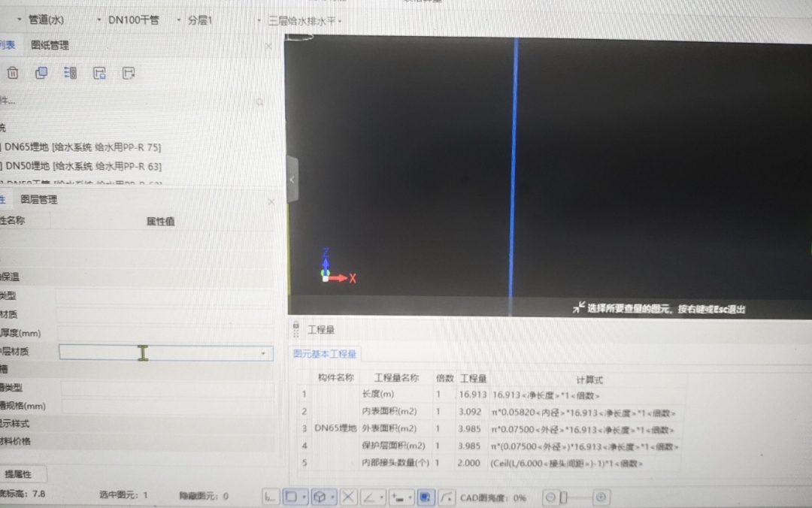Click the XYZ axis gizmo in the viewport
The width and height of the screenshot is (812, 508).
337,267
